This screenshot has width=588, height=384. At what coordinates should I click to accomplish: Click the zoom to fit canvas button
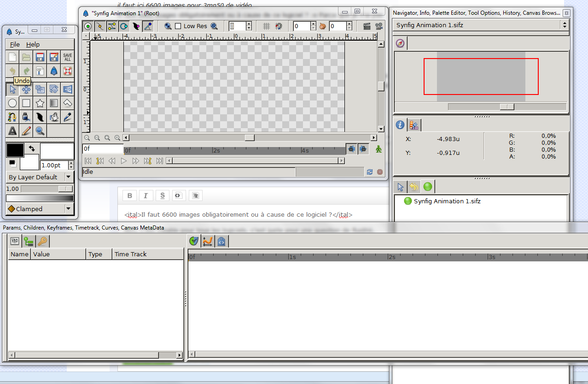(x=107, y=137)
